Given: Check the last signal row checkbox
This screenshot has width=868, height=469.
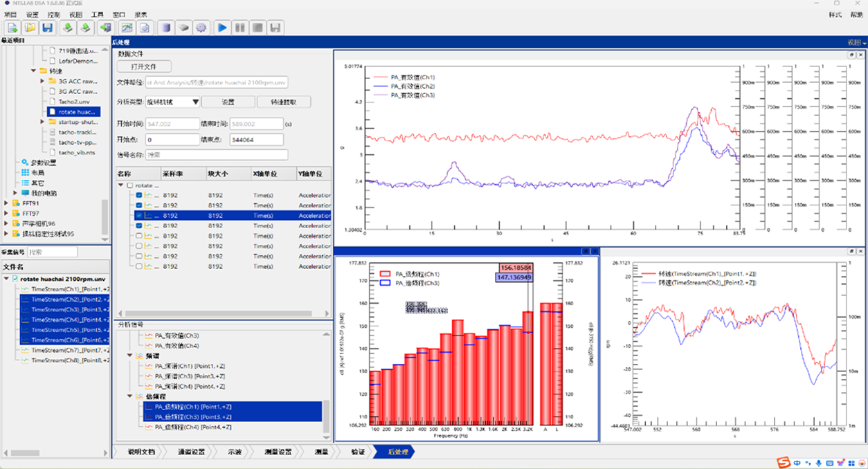Looking at the screenshot, I should [139, 266].
